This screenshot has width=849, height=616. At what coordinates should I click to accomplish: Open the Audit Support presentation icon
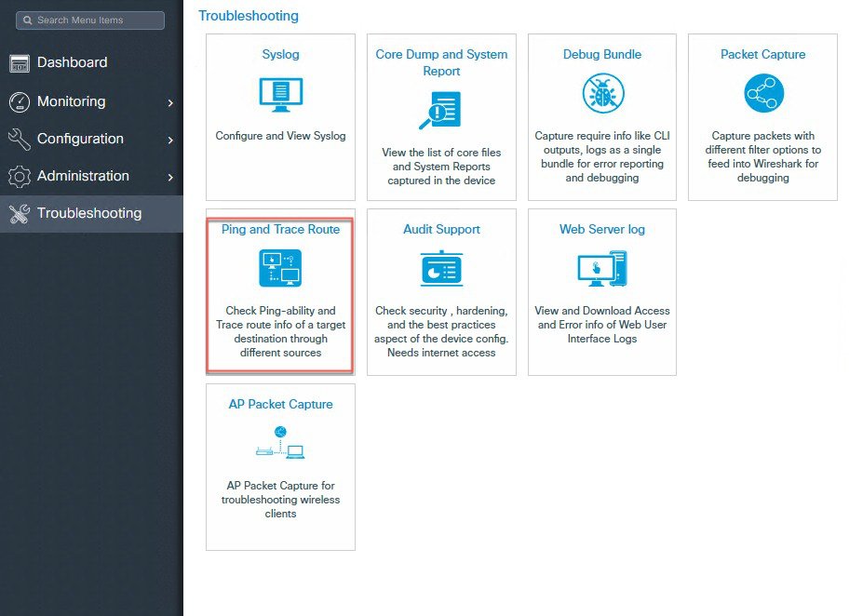pos(440,269)
